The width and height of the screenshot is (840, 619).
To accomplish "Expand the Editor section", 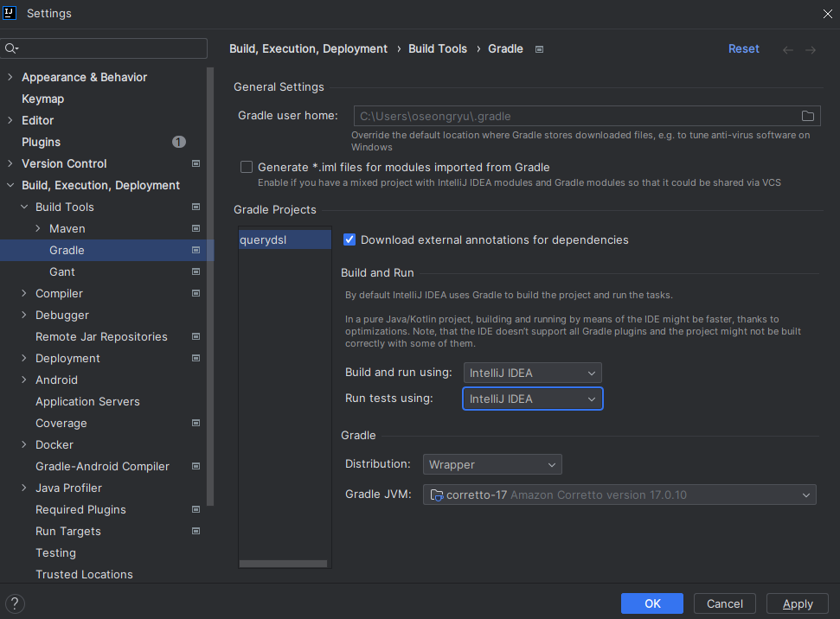I will coord(10,120).
